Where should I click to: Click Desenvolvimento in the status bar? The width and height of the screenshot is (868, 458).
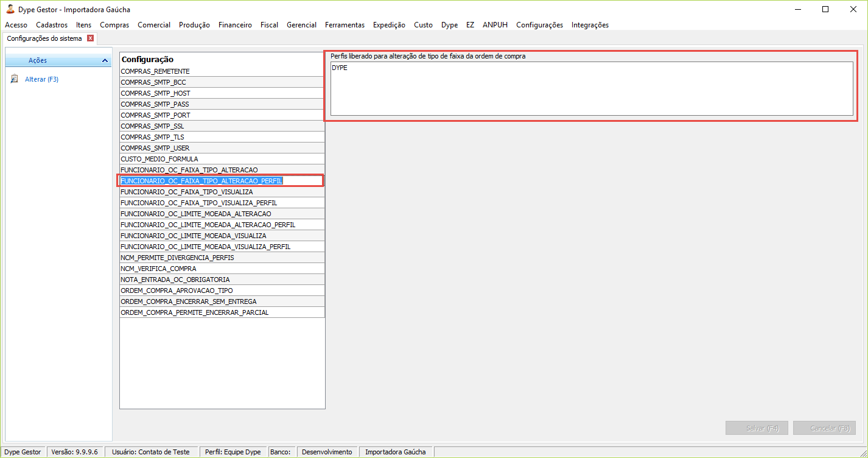pyautogui.click(x=327, y=452)
